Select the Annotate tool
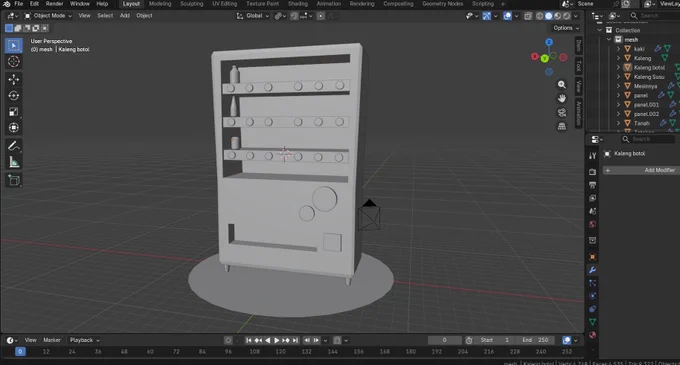The image size is (680, 365). [x=13, y=146]
